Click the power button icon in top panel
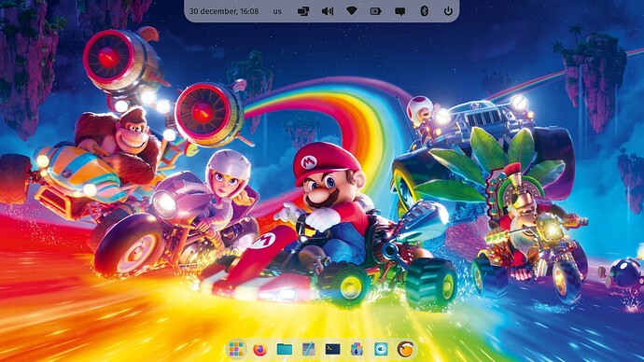 (x=448, y=11)
